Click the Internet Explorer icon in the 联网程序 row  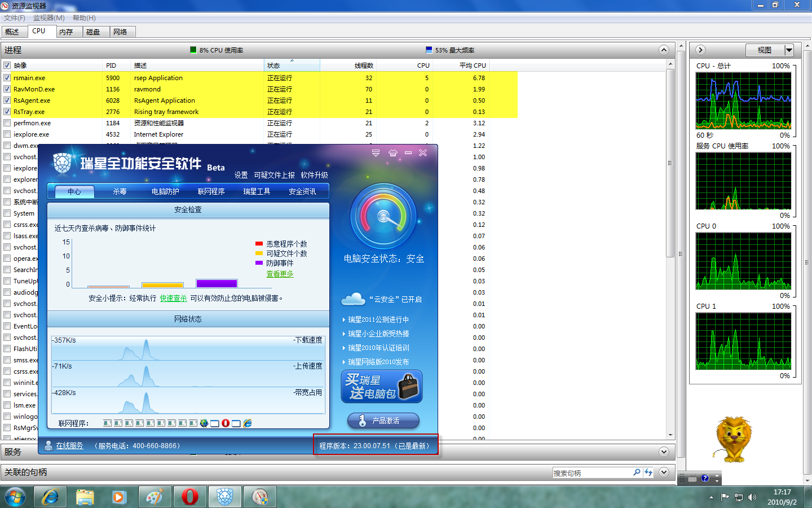(247, 423)
